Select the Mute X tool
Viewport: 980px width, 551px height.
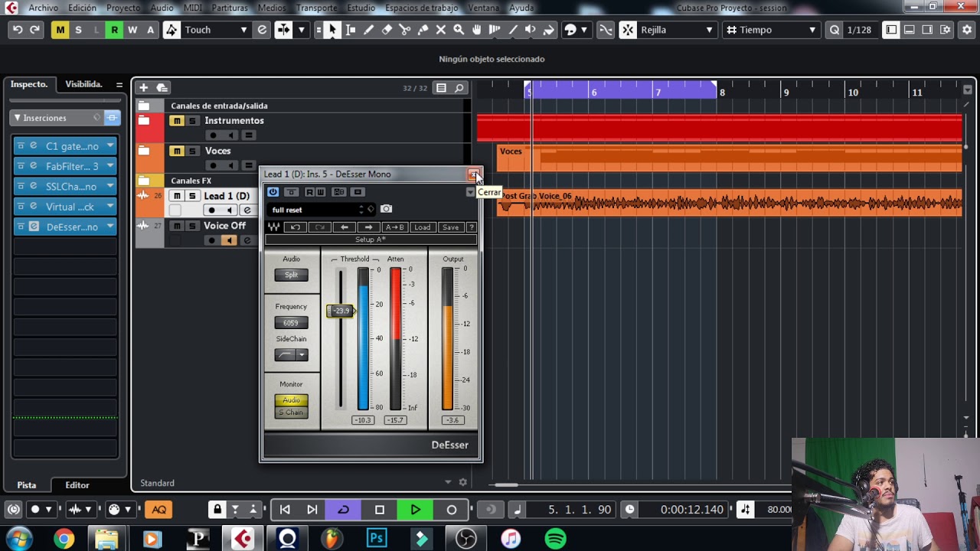click(441, 30)
